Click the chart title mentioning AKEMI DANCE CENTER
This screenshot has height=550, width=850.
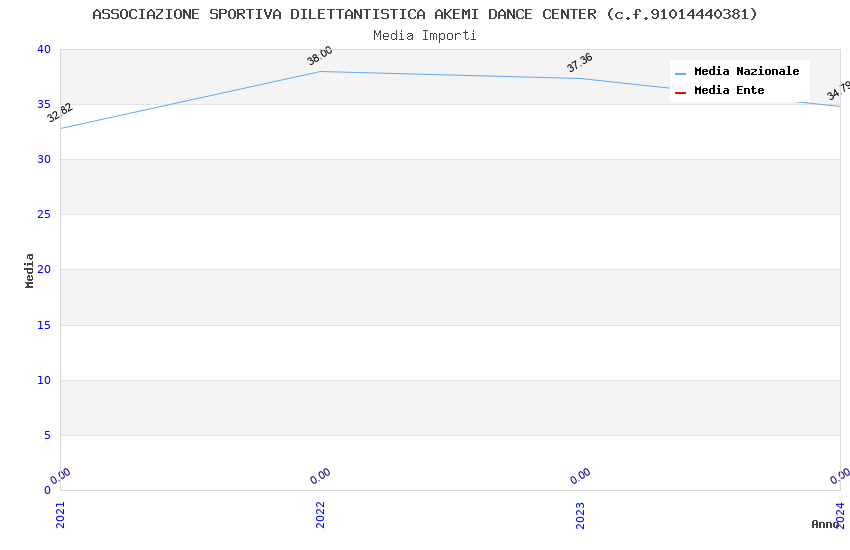(x=425, y=14)
